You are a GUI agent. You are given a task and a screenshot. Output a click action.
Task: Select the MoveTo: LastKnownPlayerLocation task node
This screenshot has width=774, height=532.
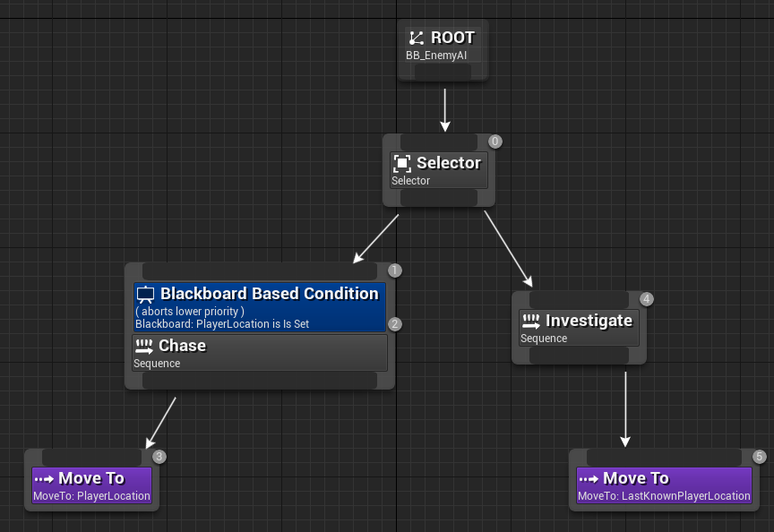pos(665,485)
